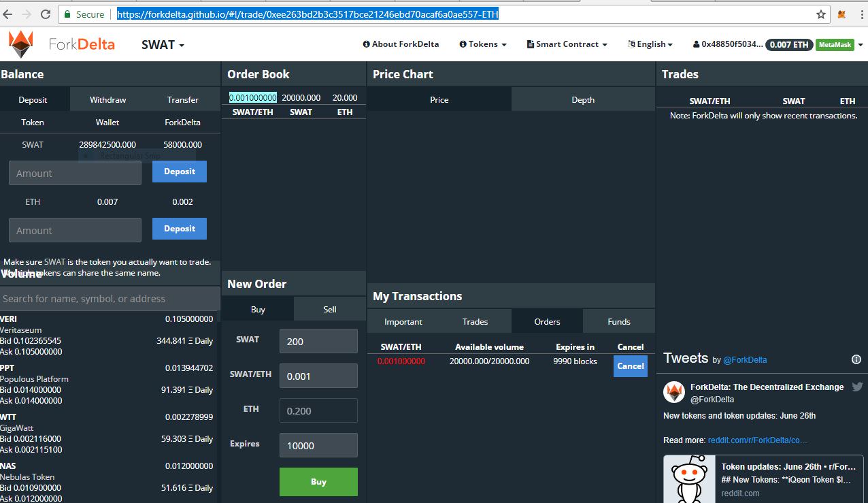The height and width of the screenshot is (503, 868).
Task: Click the SWAT ForkDelta balance 58000.000
Action: click(183, 144)
